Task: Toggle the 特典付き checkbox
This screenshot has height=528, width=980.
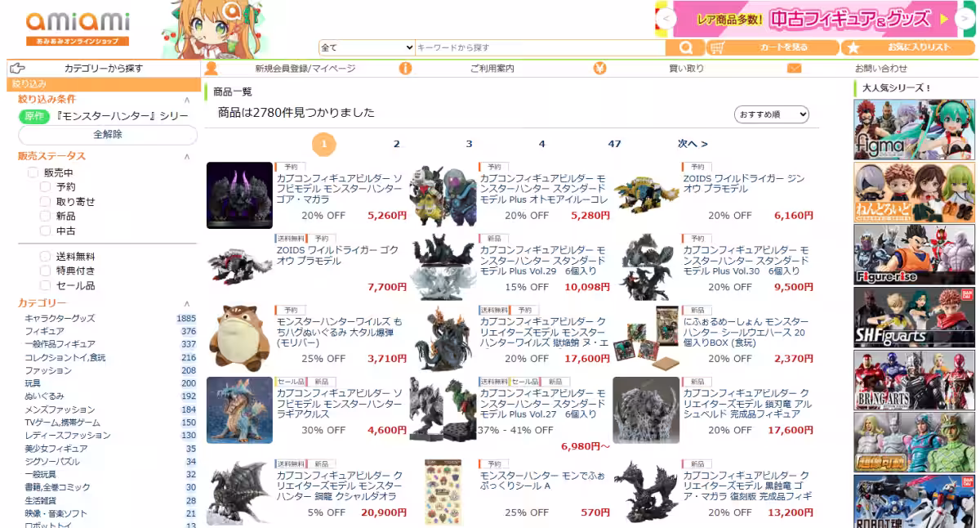Action: (x=45, y=271)
